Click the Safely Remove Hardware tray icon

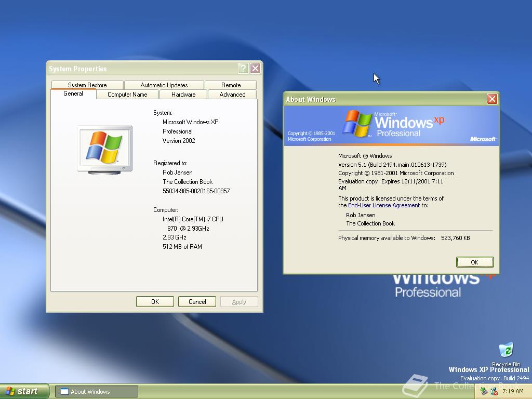[485, 391]
